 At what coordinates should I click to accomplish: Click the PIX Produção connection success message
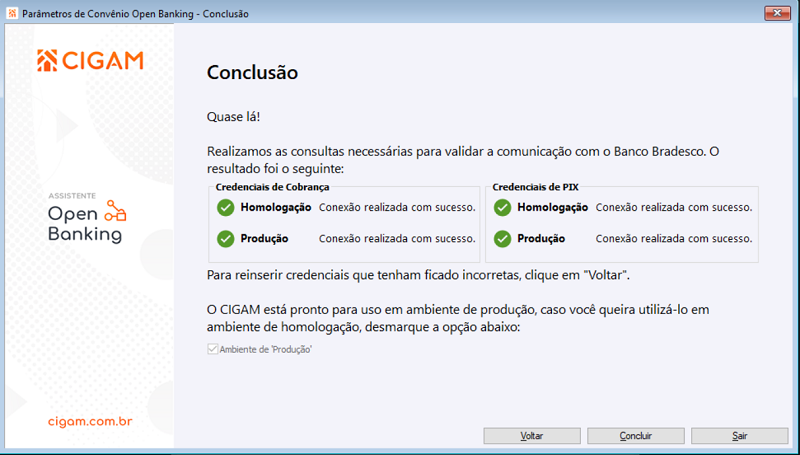[x=674, y=239]
